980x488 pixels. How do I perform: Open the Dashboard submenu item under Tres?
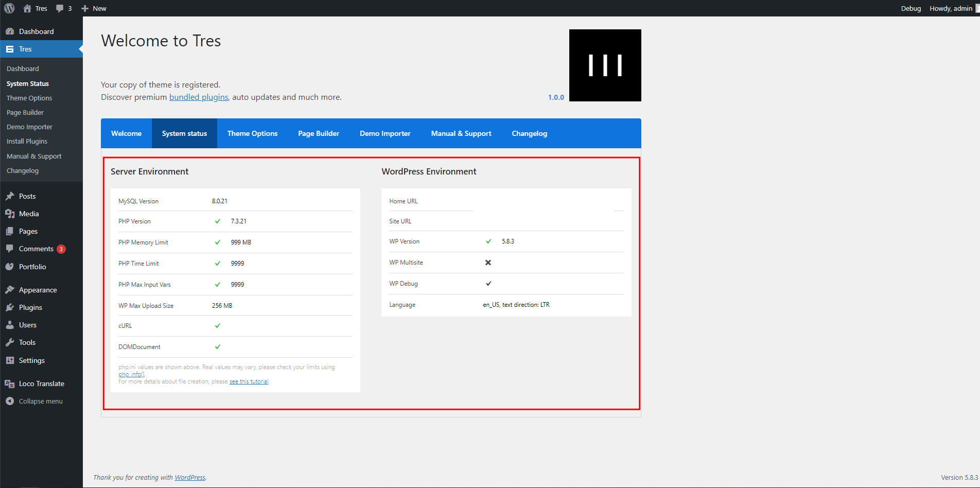tap(23, 68)
